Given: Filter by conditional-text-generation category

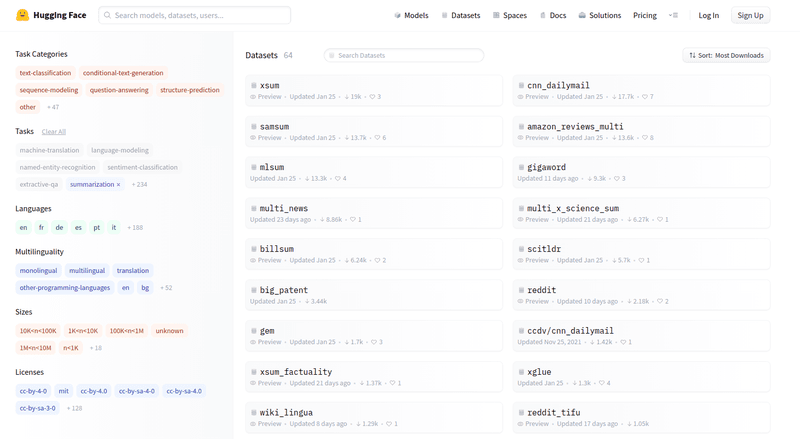Looking at the screenshot, I should 123,73.
